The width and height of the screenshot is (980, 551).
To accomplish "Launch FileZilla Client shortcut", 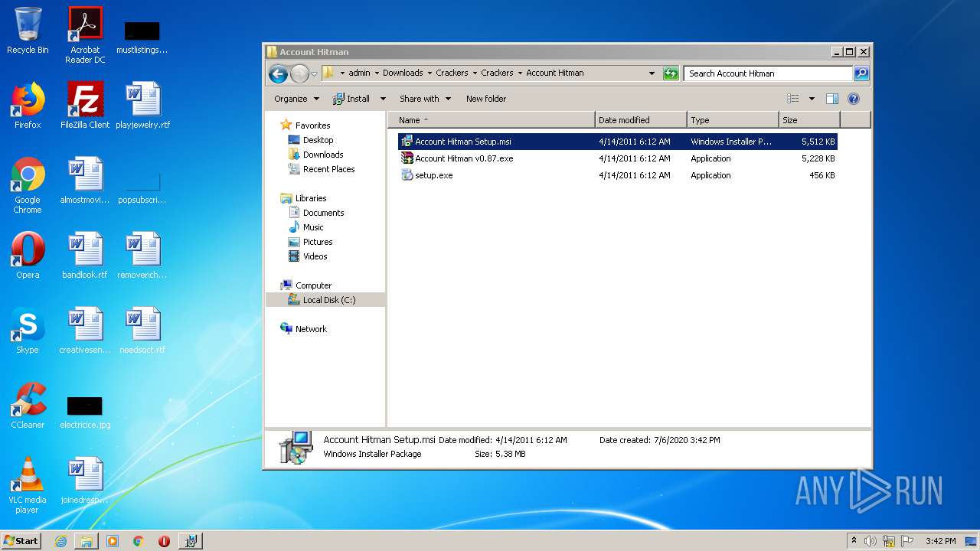I will 85,106.
